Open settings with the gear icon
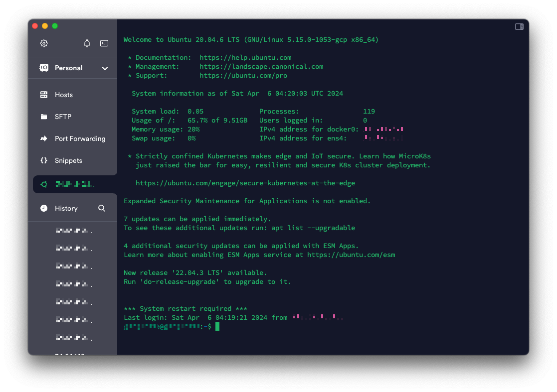557x392 pixels. 44,43
